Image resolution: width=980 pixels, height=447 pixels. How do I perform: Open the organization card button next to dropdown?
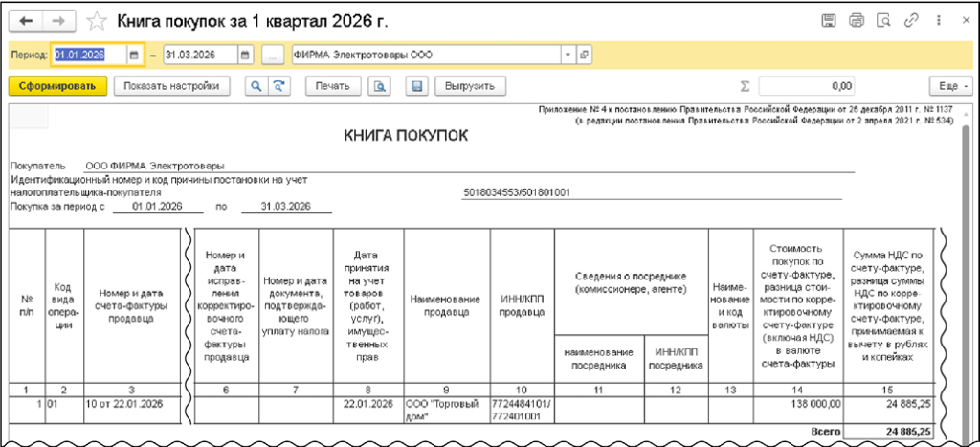tap(585, 55)
